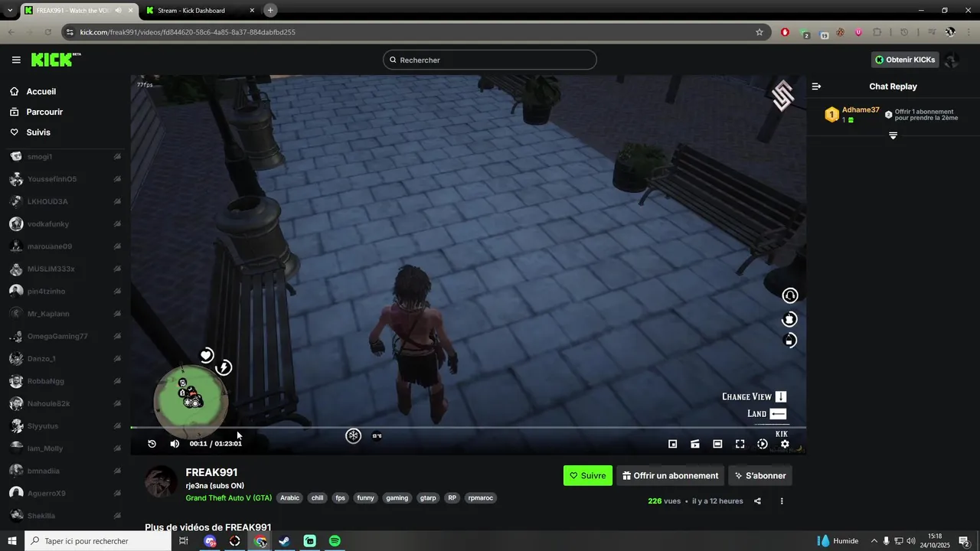
Task: Open the Kick profile avatar menu
Action: tap(952, 60)
